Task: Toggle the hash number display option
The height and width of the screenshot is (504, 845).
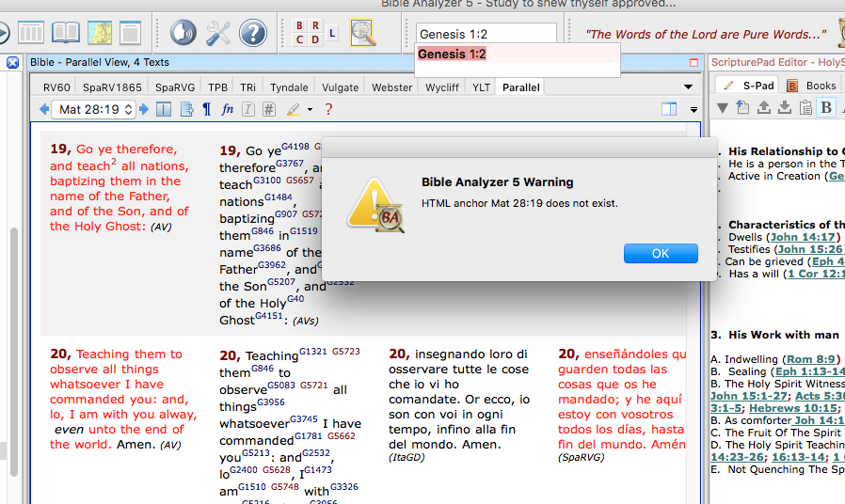Action: tap(268, 109)
